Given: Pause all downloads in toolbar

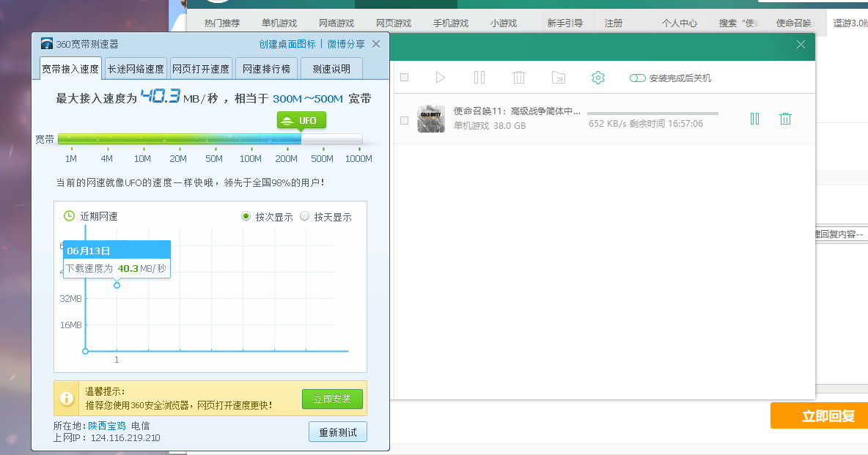Looking at the screenshot, I should pos(479,78).
